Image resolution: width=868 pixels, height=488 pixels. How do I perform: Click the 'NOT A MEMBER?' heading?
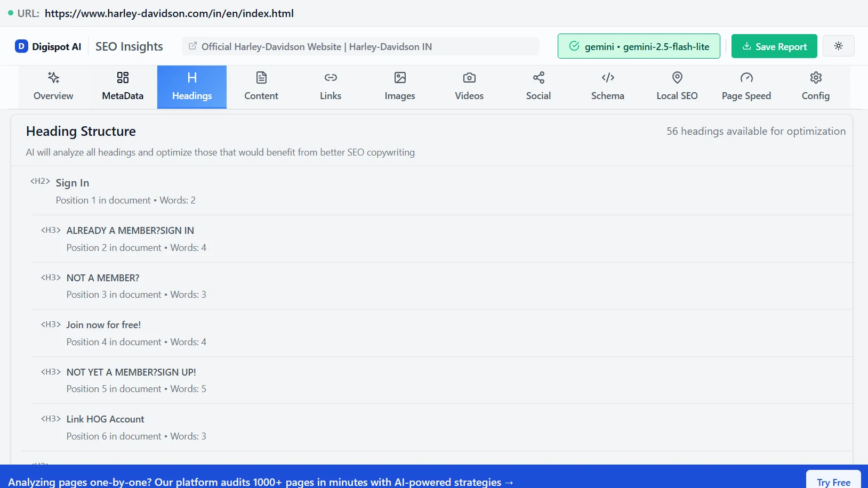tap(103, 278)
